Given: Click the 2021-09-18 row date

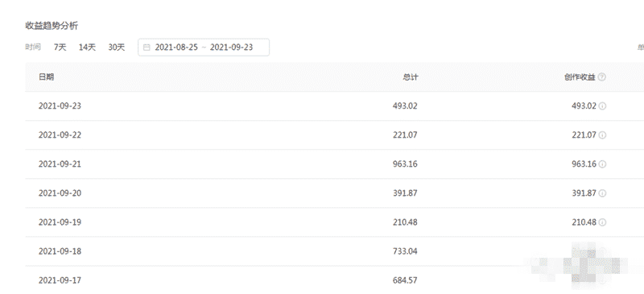Looking at the screenshot, I should pos(60,251).
